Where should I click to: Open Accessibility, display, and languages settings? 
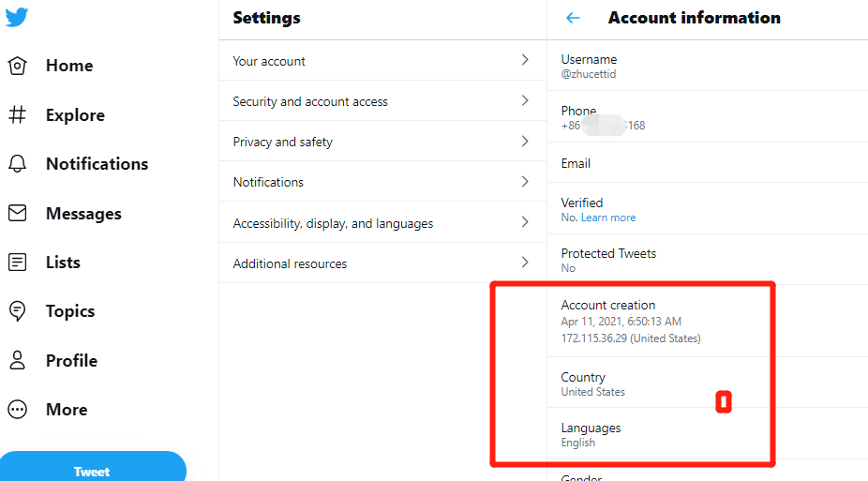(382, 222)
